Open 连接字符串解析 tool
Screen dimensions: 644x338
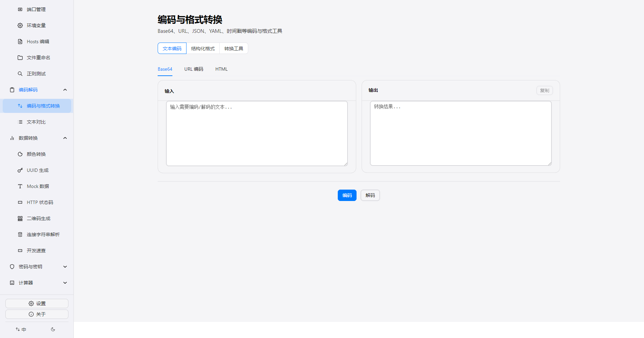pos(37,234)
